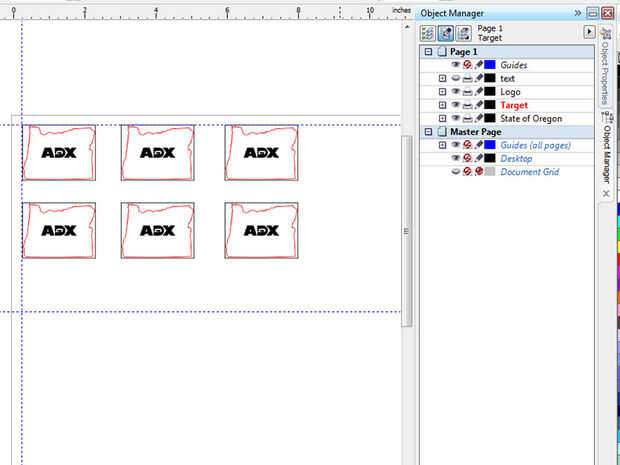Click the black color swatch of Logo layer

[490, 92]
